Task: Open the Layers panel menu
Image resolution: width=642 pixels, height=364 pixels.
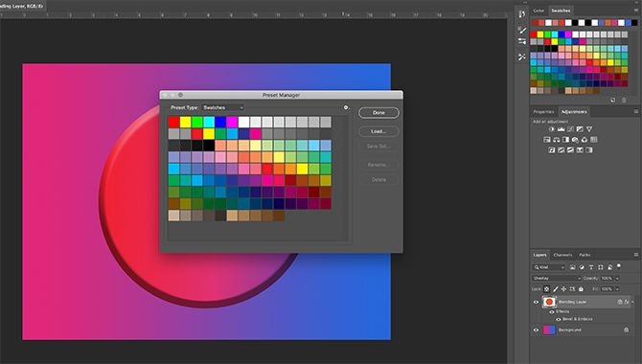Action: 636,255
